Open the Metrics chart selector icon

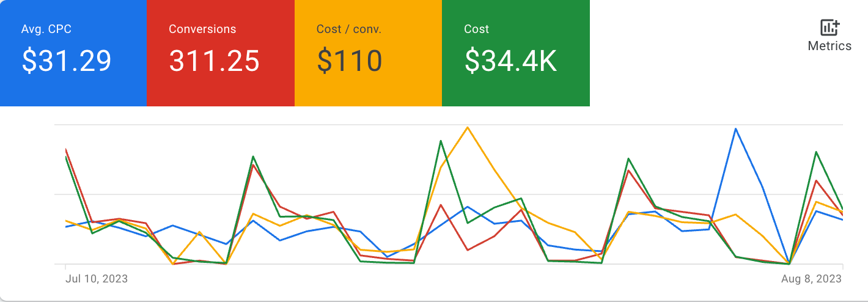pyautogui.click(x=829, y=28)
